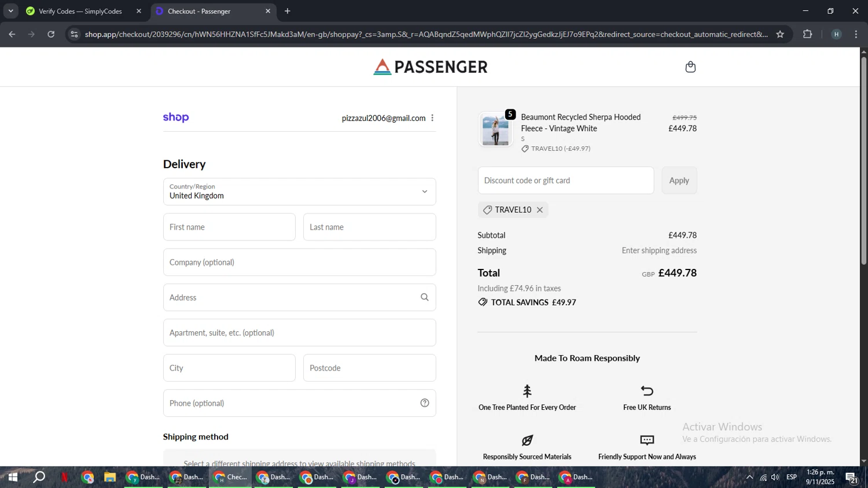Show hidden system tray icons
The image size is (868, 488).
coord(749,477)
